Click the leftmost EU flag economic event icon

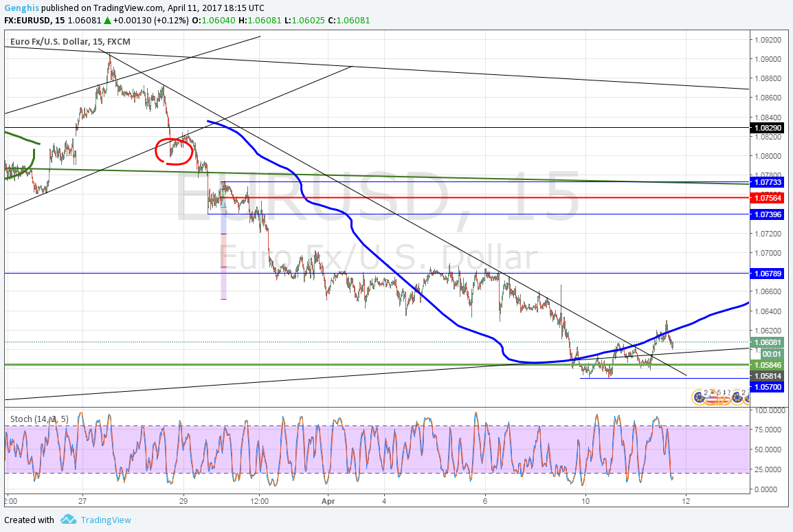[x=700, y=397]
